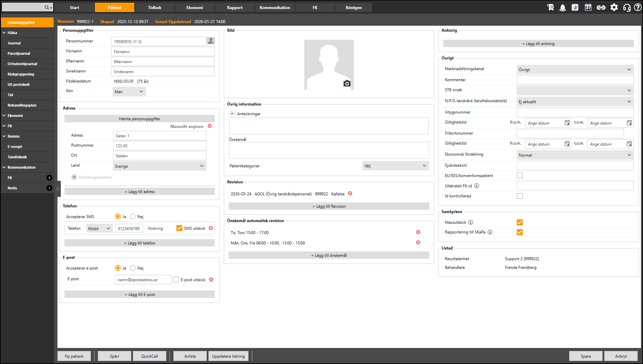Check the EU/EES/konventionspatient checkbox
The height and width of the screenshot is (364, 643).
coord(520,176)
